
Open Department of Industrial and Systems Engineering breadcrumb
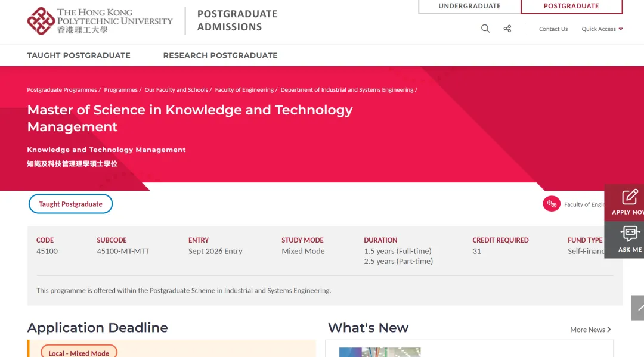346,90
